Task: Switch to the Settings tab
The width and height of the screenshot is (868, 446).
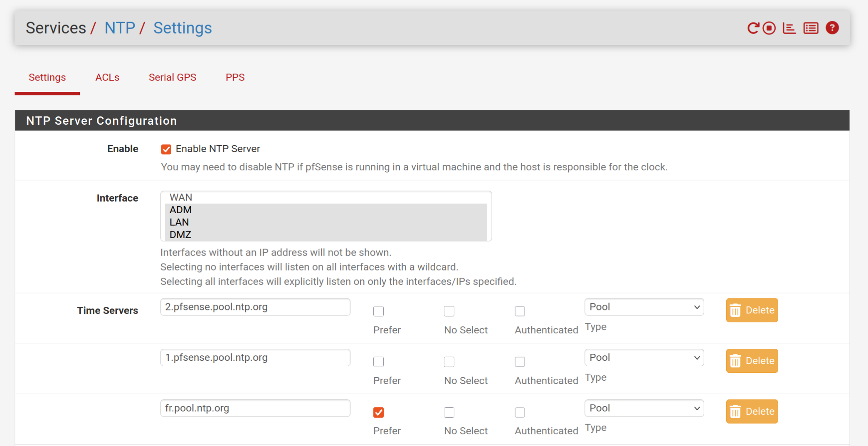Action: click(x=47, y=77)
